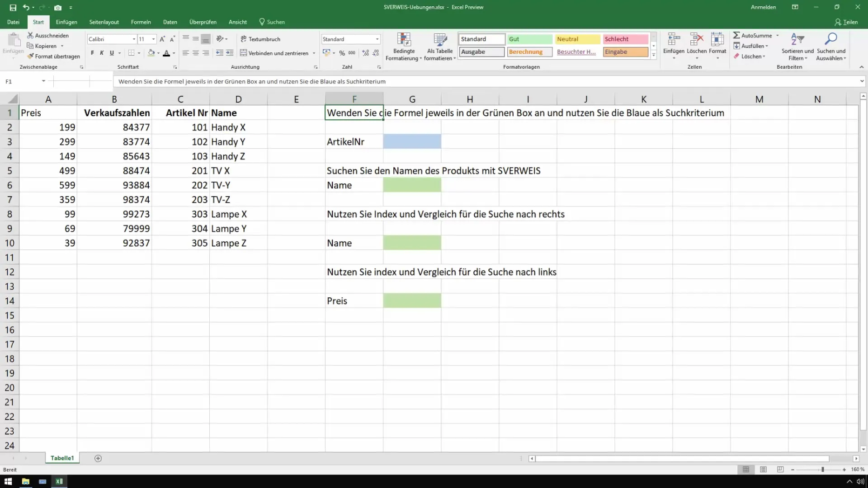Undo the last action

(x=26, y=7)
